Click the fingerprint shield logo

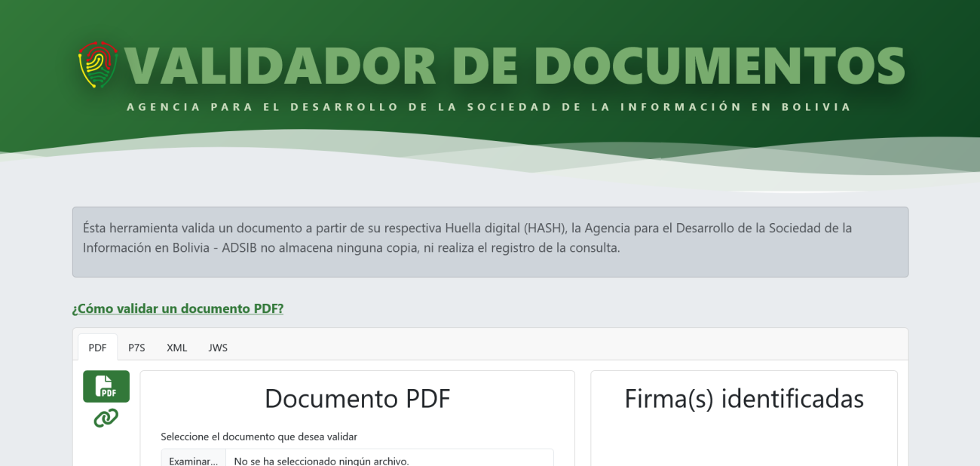pyautogui.click(x=98, y=66)
